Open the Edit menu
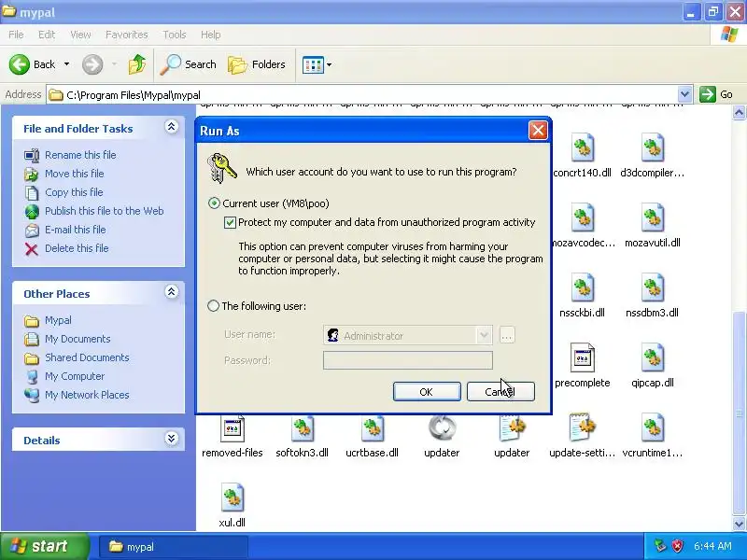 47,35
